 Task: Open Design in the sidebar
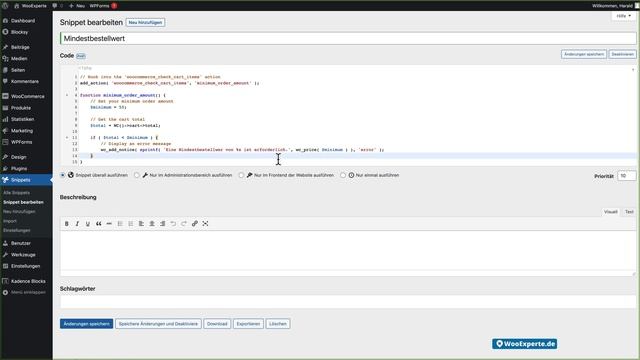26,157
